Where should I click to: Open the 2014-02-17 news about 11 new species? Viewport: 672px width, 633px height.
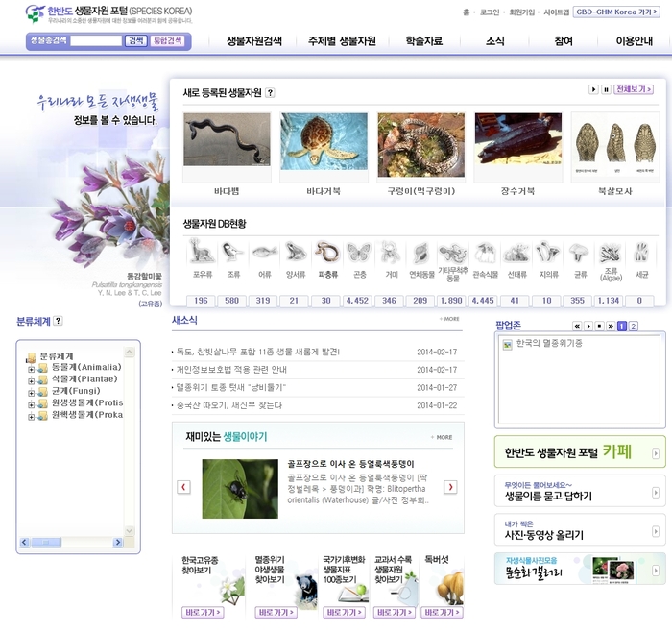point(258,352)
